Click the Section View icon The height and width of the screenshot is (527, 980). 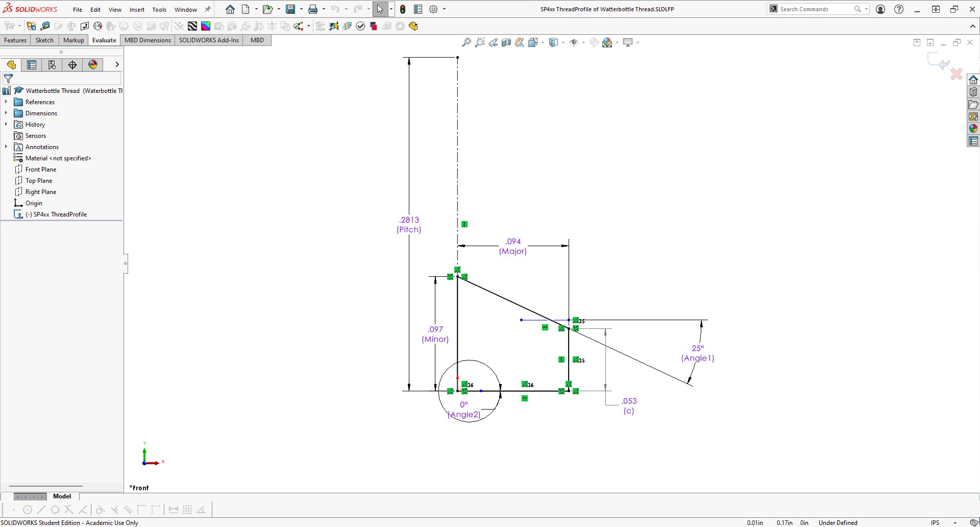pos(506,42)
